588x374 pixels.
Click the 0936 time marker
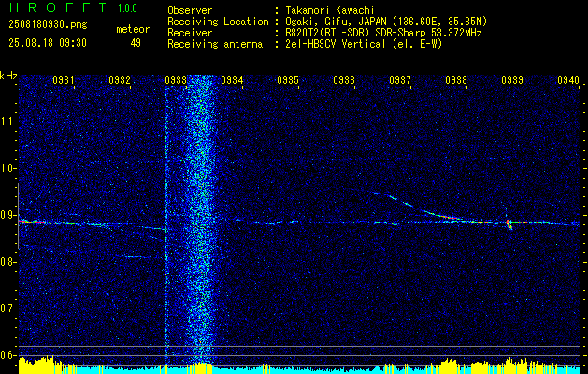[343, 79]
